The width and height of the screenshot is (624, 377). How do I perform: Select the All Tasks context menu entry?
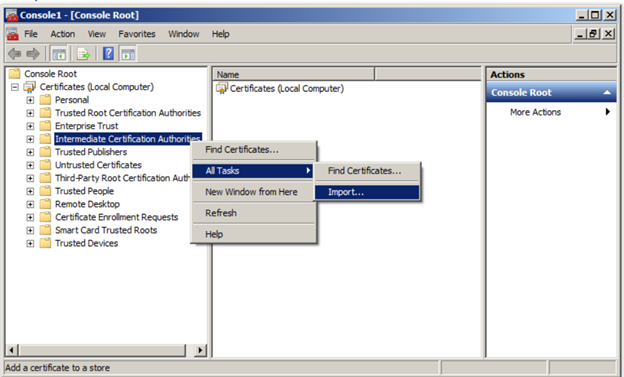[x=253, y=171]
